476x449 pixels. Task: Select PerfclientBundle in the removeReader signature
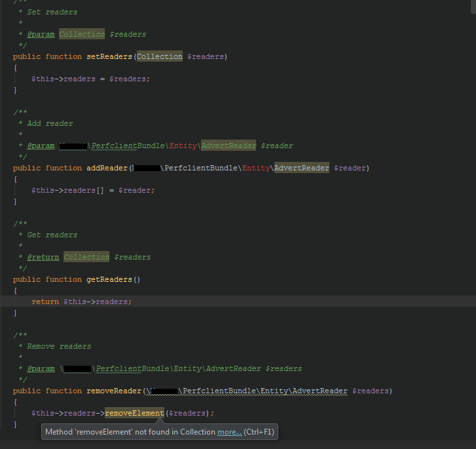click(x=219, y=391)
